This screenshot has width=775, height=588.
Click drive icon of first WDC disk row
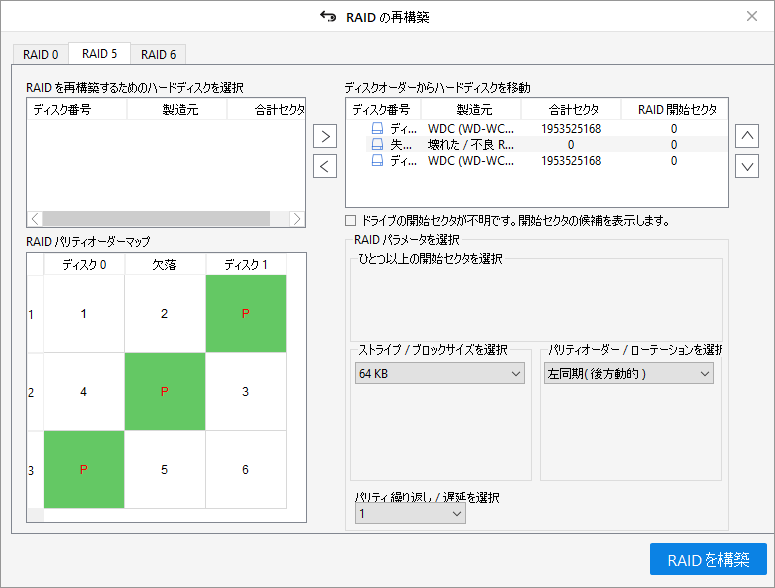pyautogui.click(x=377, y=128)
